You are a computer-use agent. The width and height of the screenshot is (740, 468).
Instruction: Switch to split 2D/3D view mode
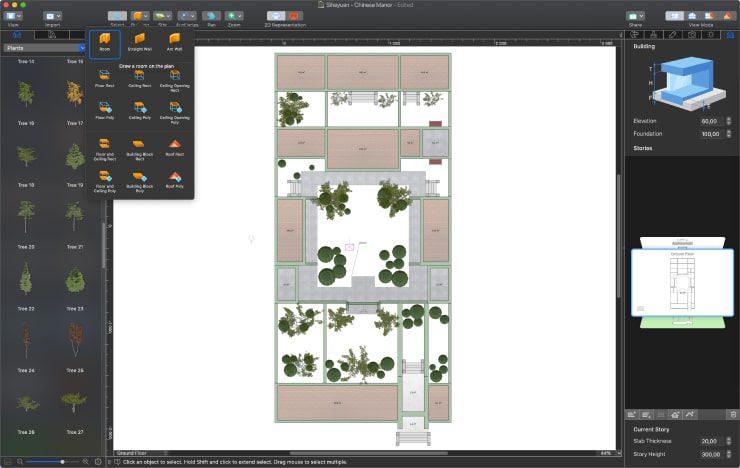tap(709, 16)
